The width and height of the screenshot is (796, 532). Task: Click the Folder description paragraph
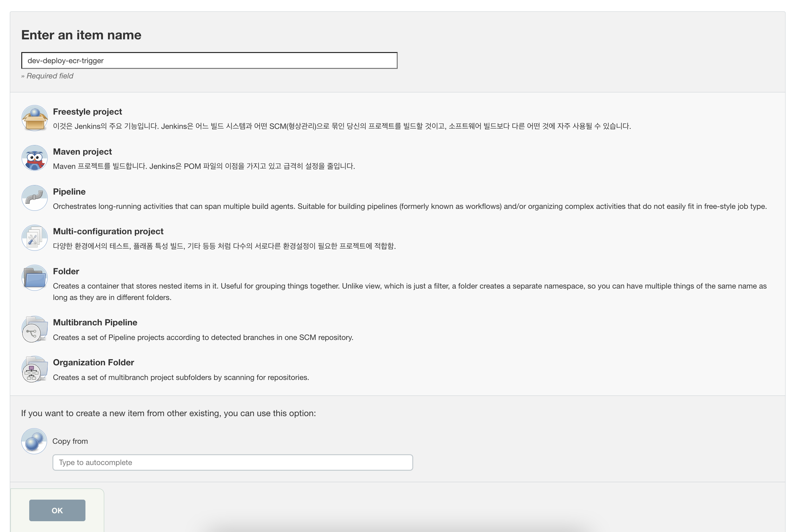(409, 291)
